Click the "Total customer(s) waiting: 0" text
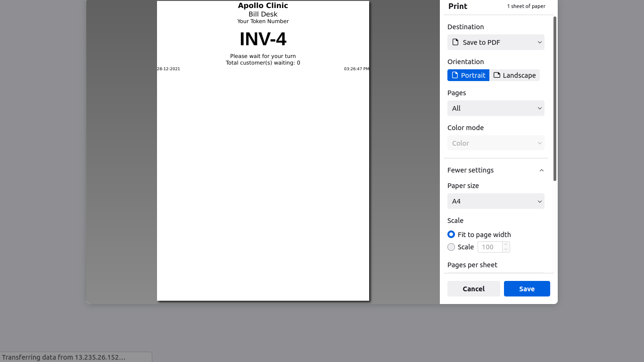 (263, 63)
